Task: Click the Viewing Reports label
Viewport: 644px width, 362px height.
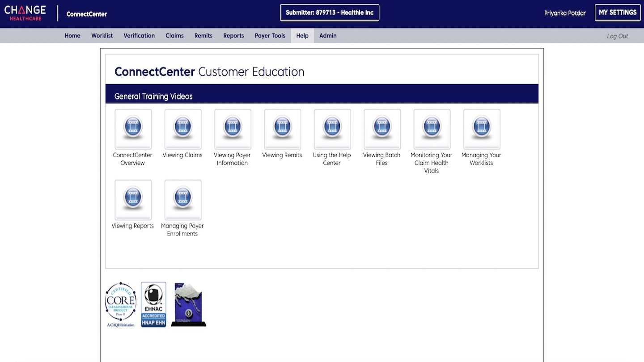Action: point(132,226)
